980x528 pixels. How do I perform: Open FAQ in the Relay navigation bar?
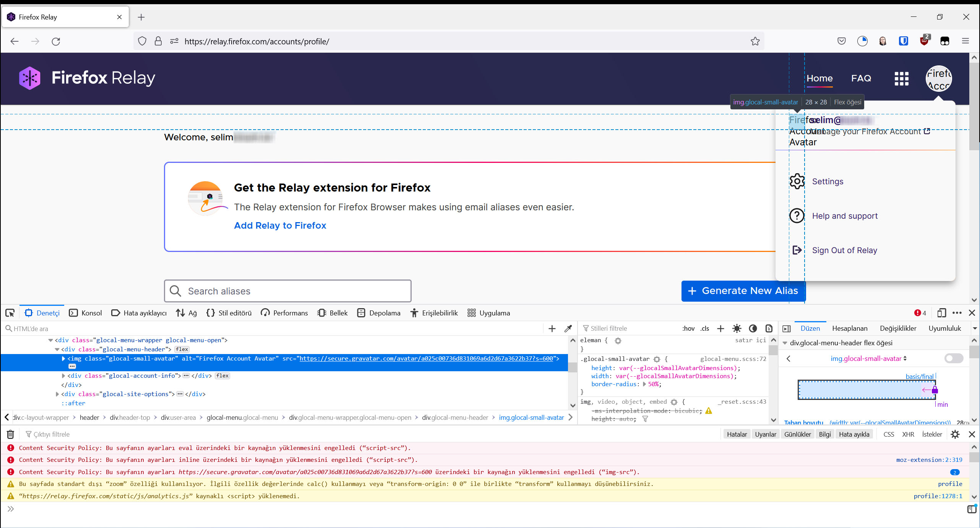point(861,78)
